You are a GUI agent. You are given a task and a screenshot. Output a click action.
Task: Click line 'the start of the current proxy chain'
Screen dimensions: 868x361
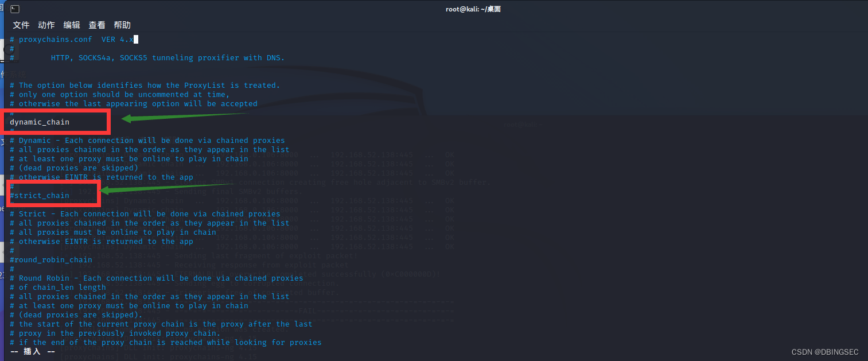161,324
